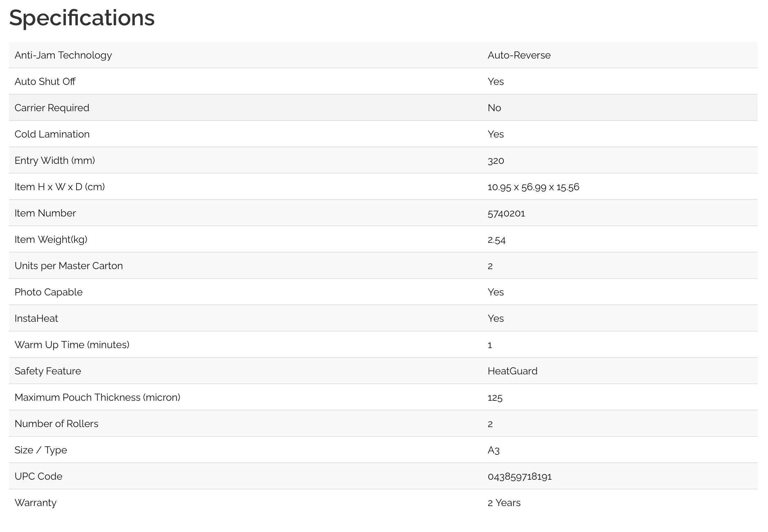The width and height of the screenshot is (768, 532).
Task: Select the Anti-Jam Technology row label
Action: (63, 55)
